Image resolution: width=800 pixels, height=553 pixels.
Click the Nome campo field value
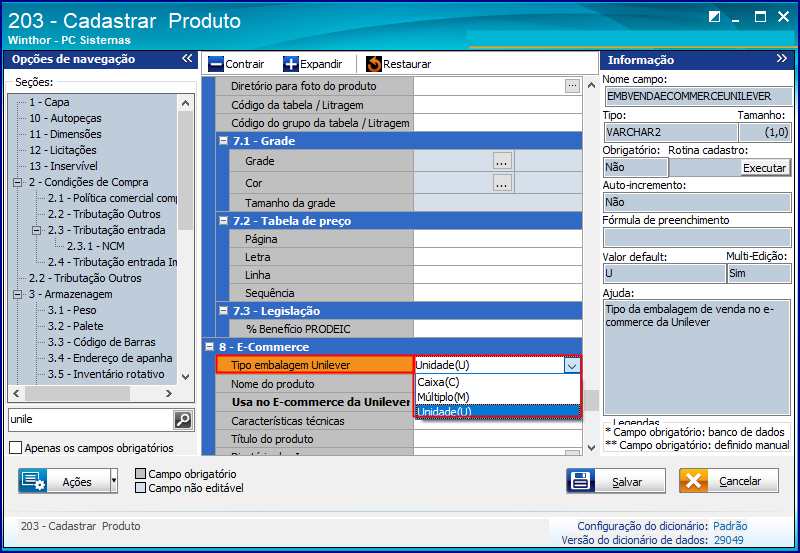coord(697,96)
